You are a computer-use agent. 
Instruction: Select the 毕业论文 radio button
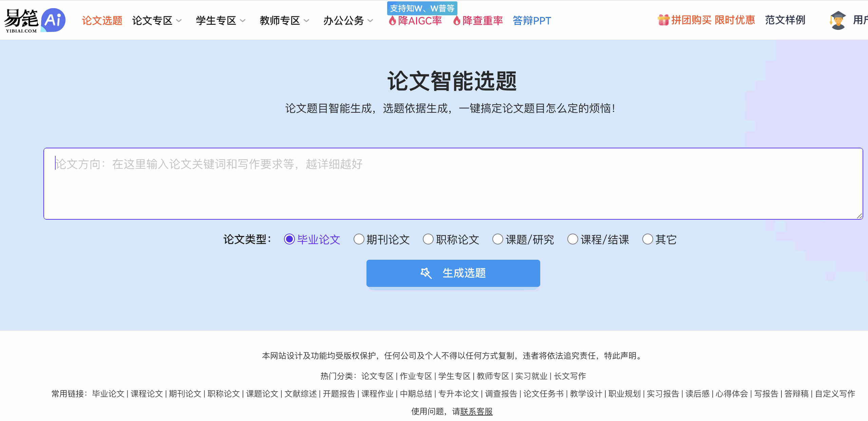(289, 239)
